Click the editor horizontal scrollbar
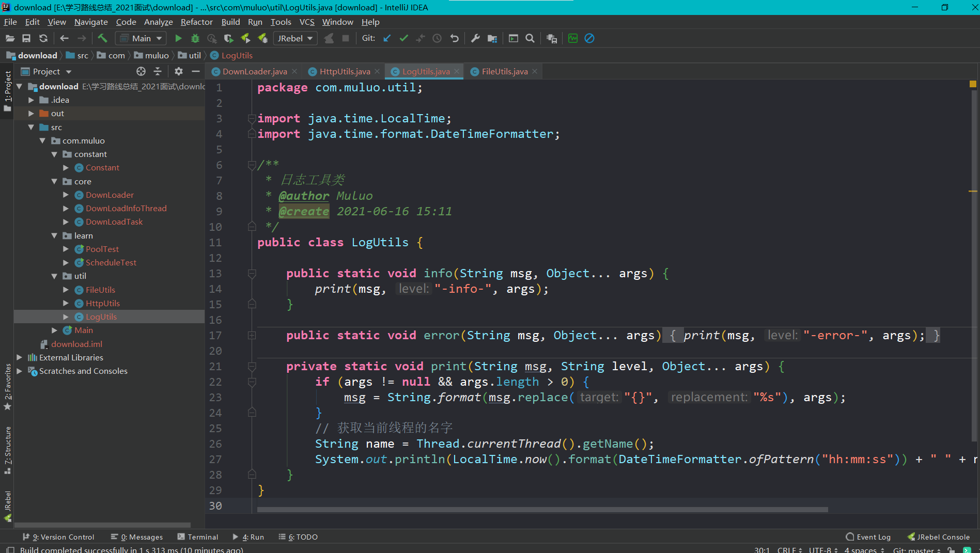 pyautogui.click(x=542, y=510)
